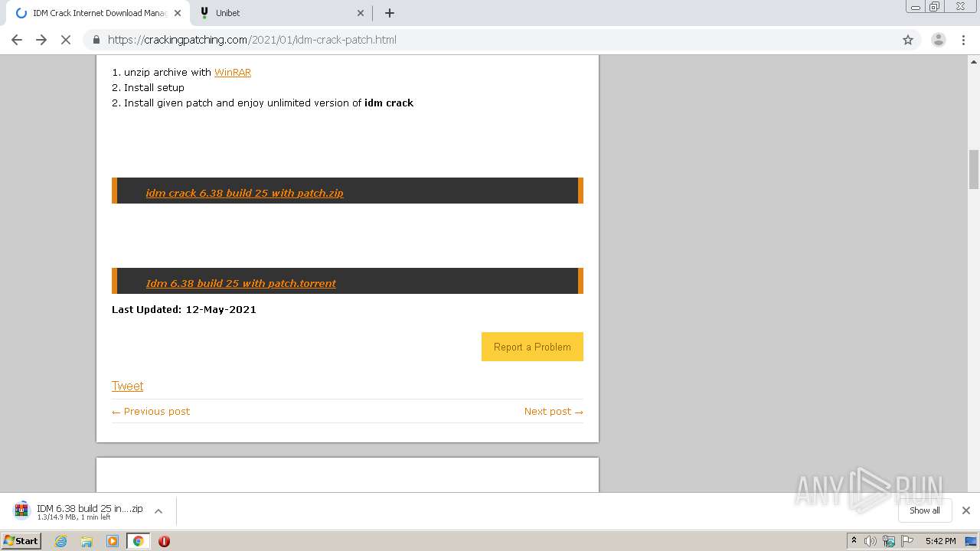Open volume control in tray
980x551 pixels.
[x=871, y=541]
